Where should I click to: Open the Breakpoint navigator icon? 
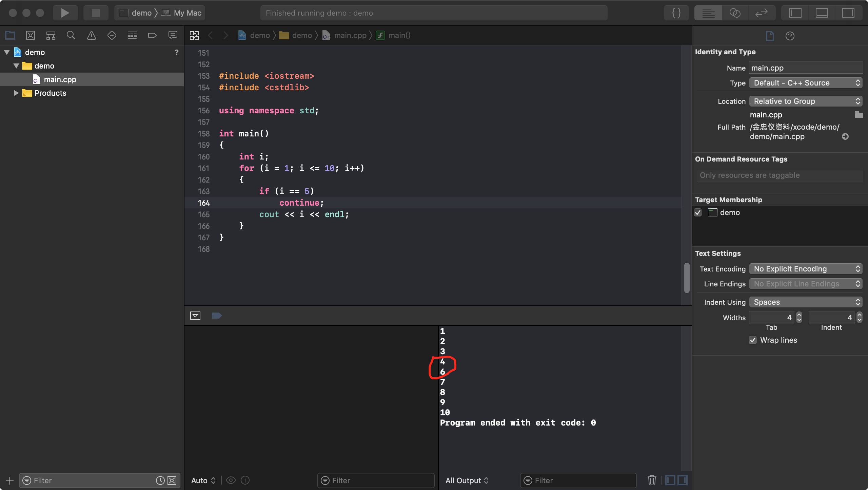152,35
